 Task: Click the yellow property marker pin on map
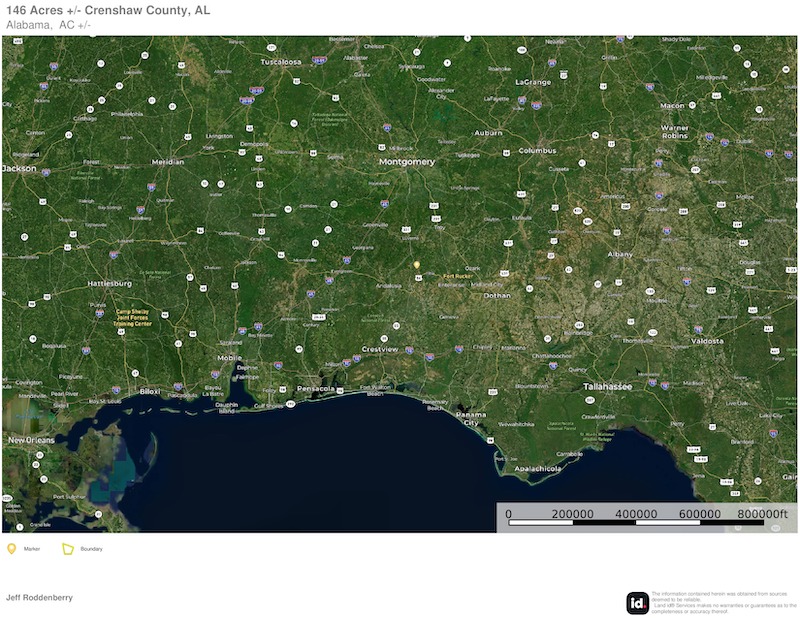coord(417,265)
